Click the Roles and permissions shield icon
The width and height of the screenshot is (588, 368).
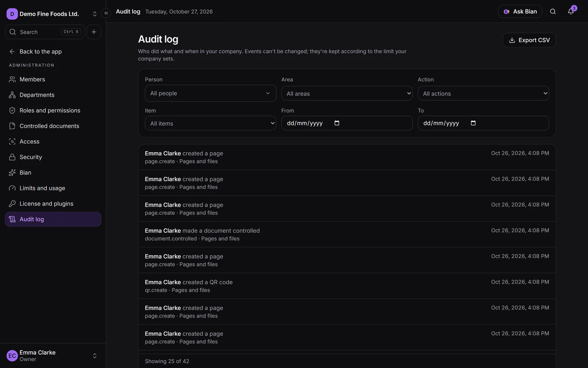pyautogui.click(x=12, y=110)
